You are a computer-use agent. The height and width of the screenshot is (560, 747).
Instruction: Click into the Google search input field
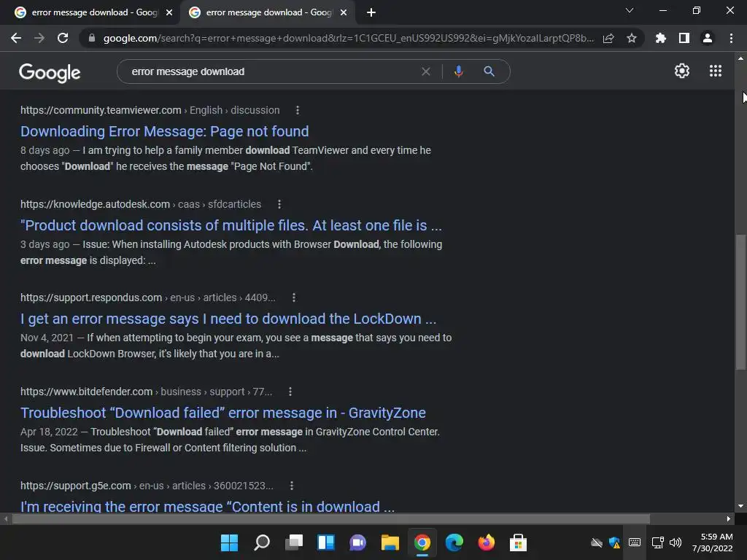tap(271, 71)
